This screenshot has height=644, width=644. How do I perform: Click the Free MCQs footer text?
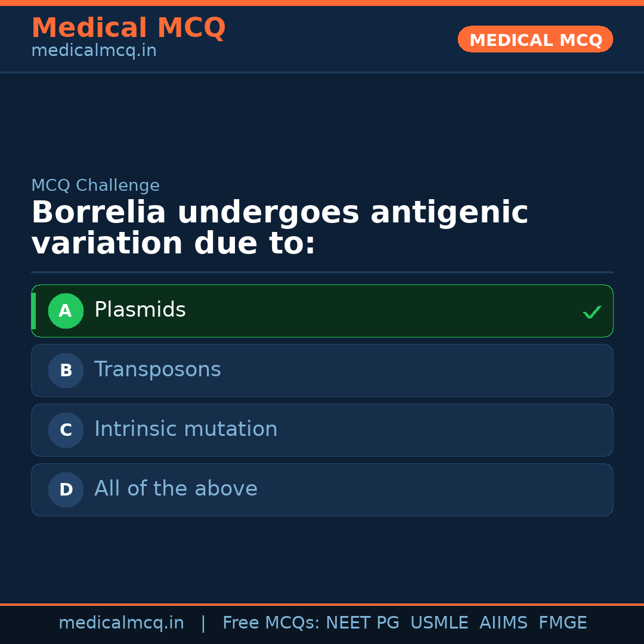click(271, 623)
